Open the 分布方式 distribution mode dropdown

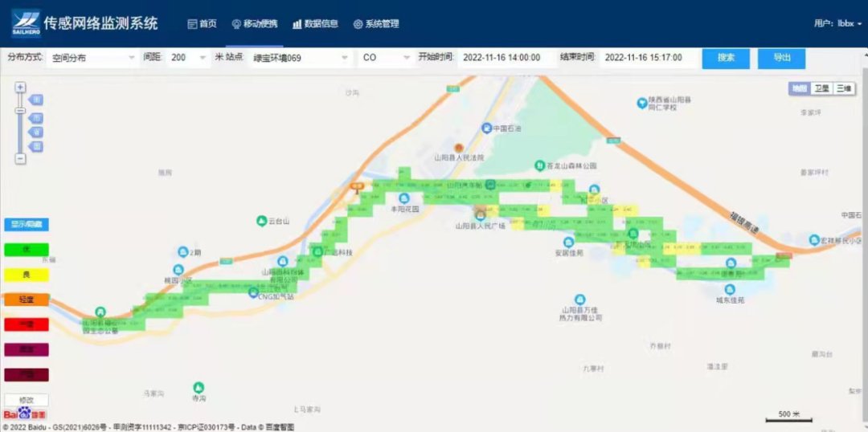click(x=93, y=58)
